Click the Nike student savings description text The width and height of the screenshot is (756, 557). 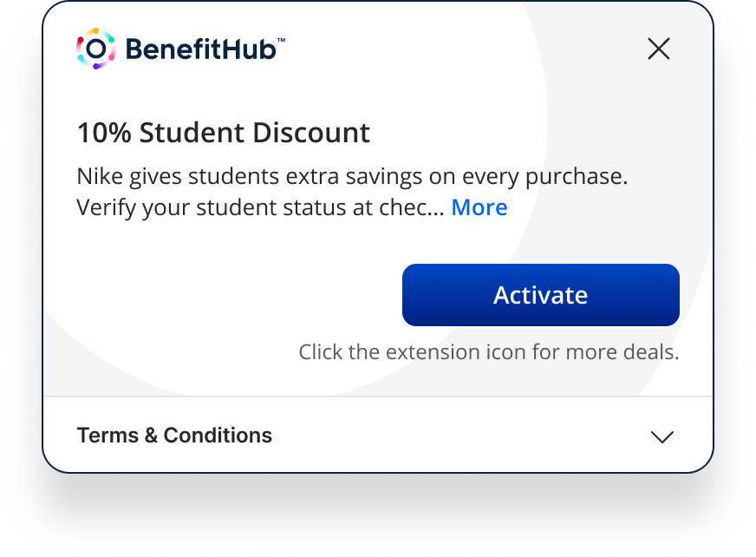click(x=351, y=177)
